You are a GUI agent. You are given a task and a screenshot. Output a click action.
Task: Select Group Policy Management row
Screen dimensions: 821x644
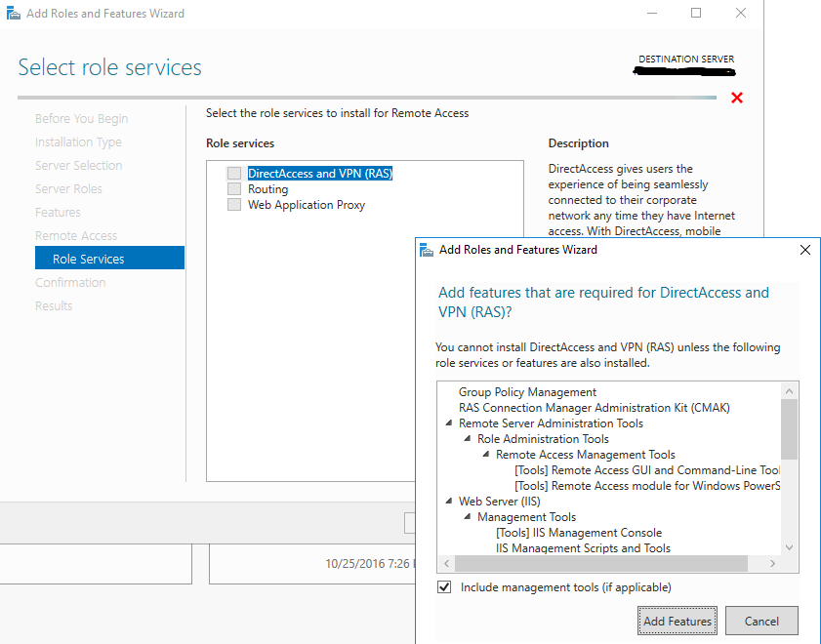click(x=527, y=392)
